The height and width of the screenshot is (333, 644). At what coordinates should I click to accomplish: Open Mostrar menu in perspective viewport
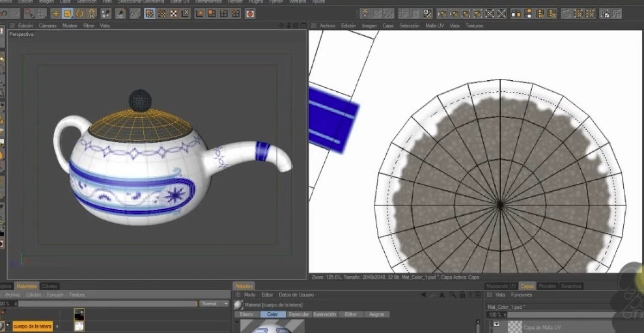point(70,25)
